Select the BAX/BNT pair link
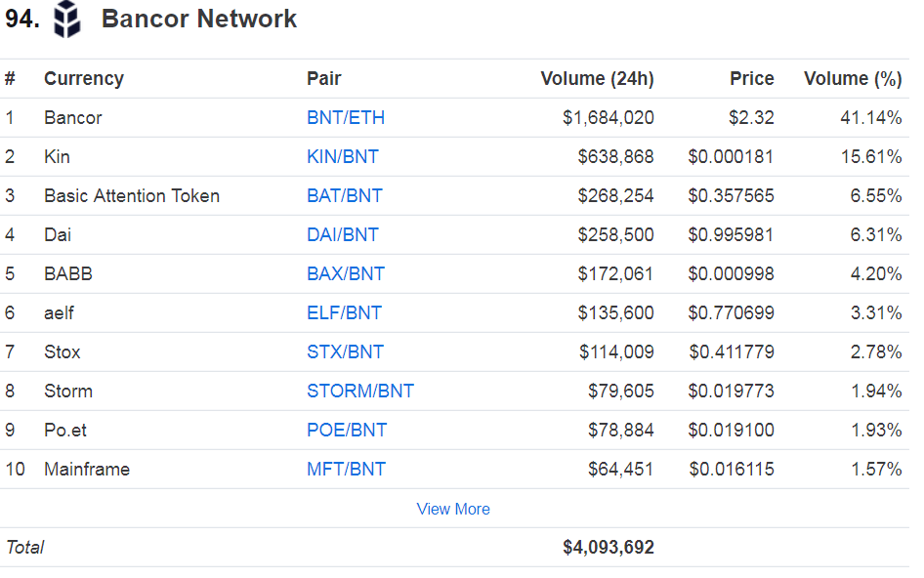This screenshot has height=578, width=924. [x=346, y=274]
